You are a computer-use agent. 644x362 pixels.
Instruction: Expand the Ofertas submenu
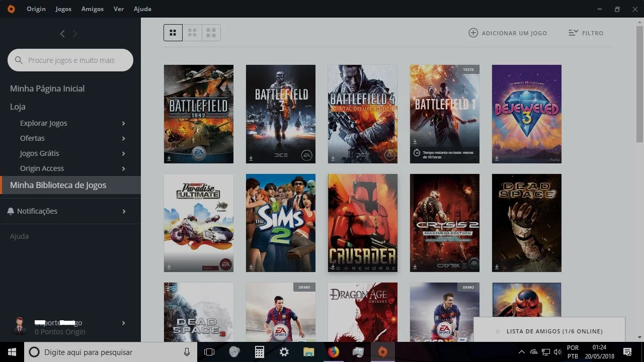click(123, 138)
